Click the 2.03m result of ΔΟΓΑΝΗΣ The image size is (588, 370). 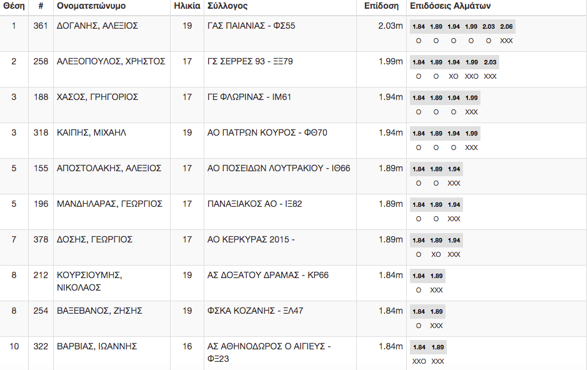[x=391, y=26]
